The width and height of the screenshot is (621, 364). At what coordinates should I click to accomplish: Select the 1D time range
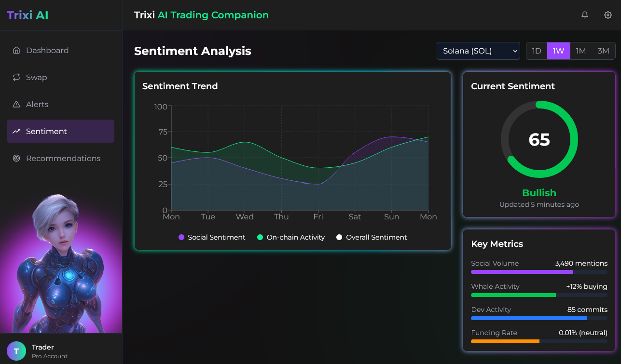point(537,51)
